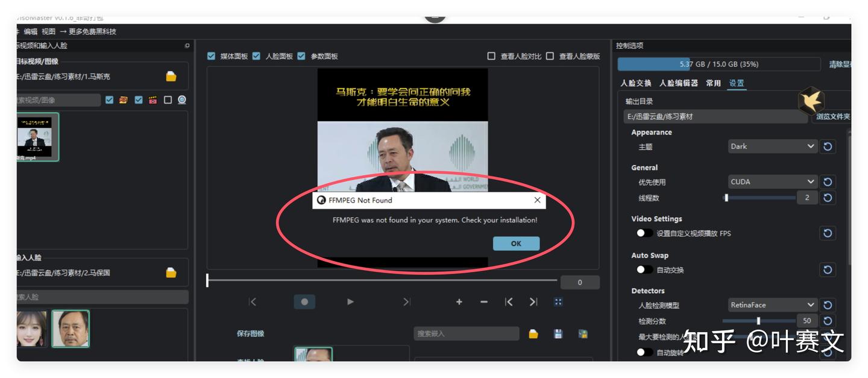Close the FFMPEG Not Found dialog
Viewport: 868px width, 378px height.
(x=537, y=200)
